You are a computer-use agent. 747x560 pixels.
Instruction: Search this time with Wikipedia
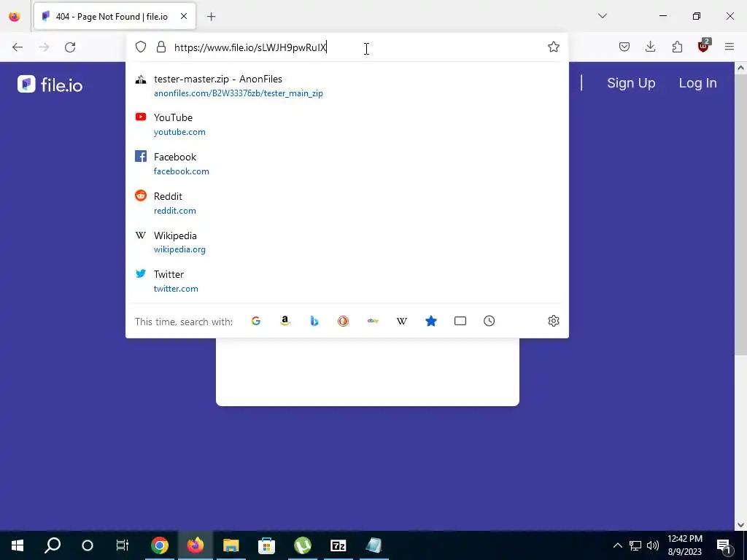pos(402,321)
